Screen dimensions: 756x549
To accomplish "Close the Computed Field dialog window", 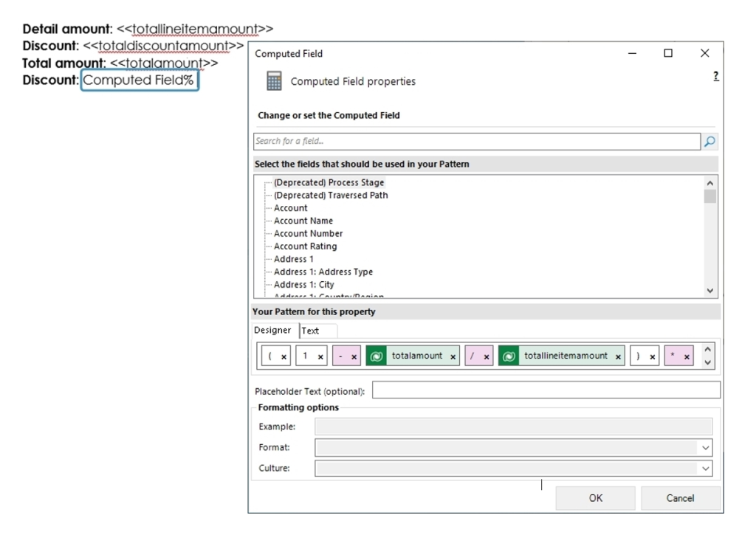I will (705, 53).
